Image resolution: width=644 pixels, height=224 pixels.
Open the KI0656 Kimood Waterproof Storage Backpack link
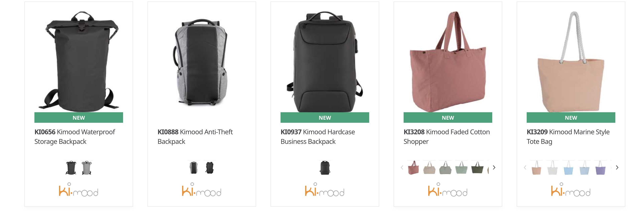point(75,137)
